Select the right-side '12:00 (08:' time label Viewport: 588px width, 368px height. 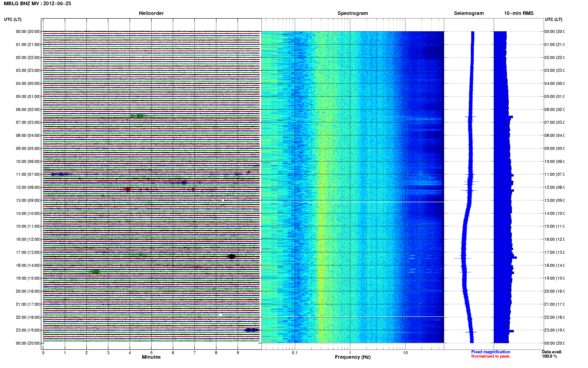tap(554, 187)
